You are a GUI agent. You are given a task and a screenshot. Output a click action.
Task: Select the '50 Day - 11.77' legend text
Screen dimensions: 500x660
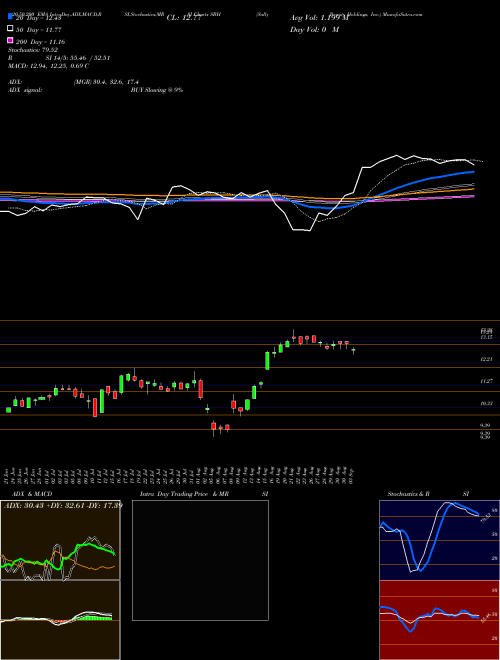(39, 29)
